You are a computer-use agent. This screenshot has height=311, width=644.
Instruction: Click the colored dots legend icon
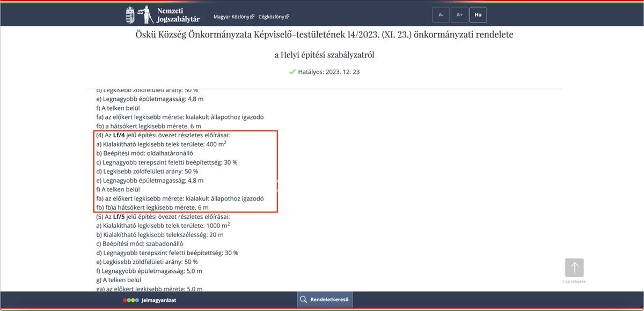130,300
